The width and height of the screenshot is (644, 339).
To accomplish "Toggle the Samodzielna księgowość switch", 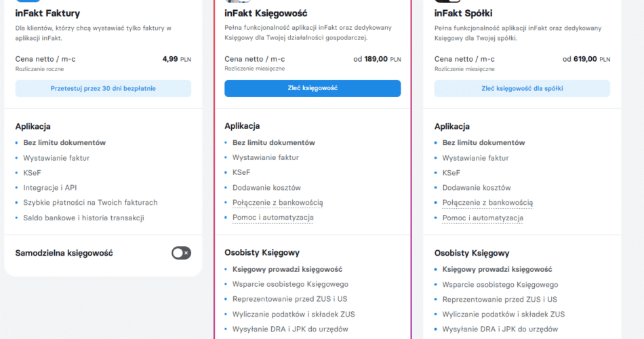I will [x=181, y=253].
